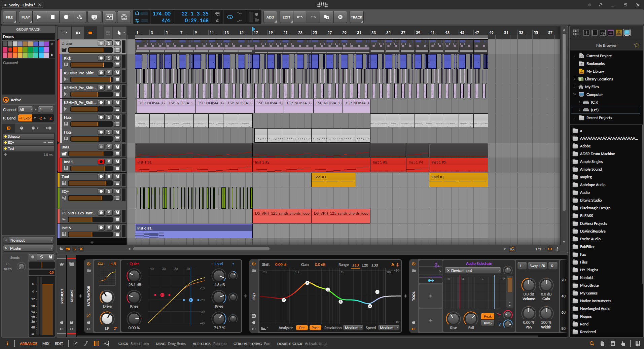Switch to the MIX view in the status bar
This screenshot has height=349, width=644.
click(x=46, y=344)
